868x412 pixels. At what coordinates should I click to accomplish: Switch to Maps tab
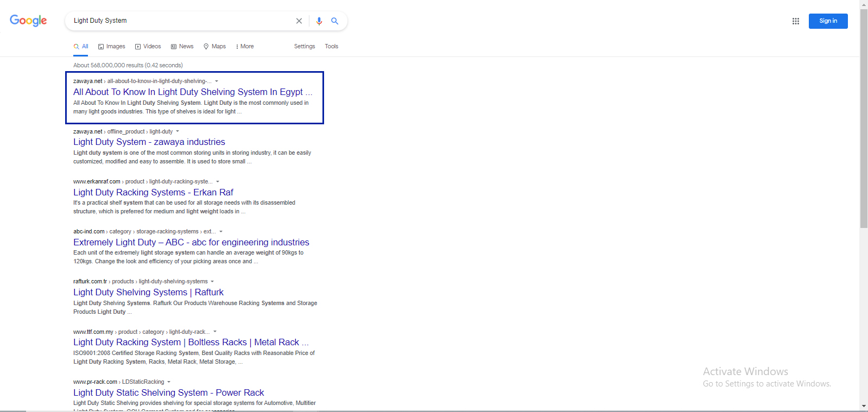214,47
